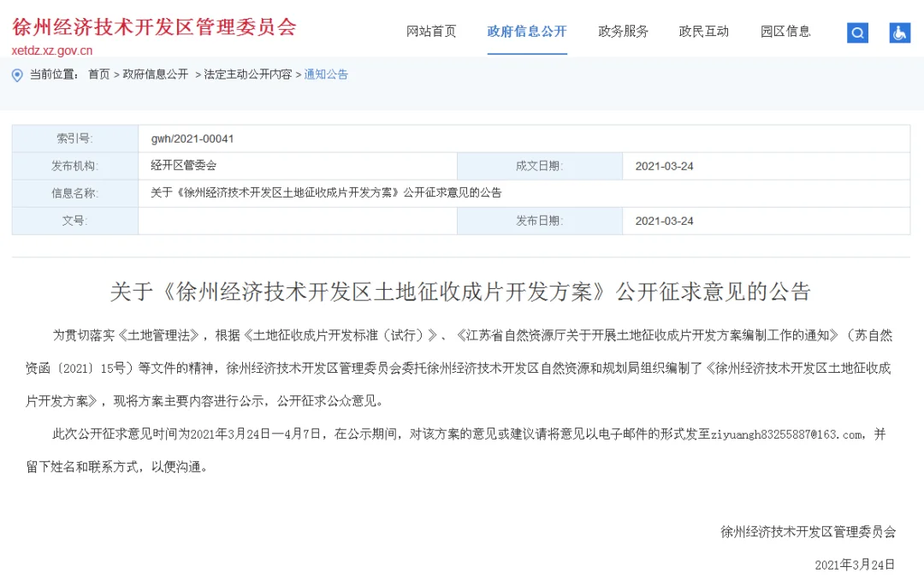Open the accessibility wheelchair icon
Screen dimensions: 924x585
[900, 32]
